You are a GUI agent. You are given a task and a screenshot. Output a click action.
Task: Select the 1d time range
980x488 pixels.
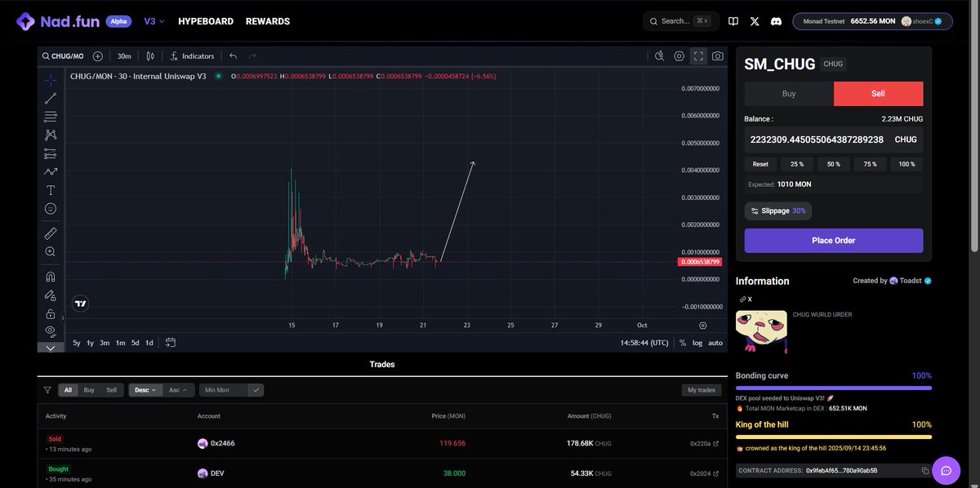pyautogui.click(x=149, y=343)
